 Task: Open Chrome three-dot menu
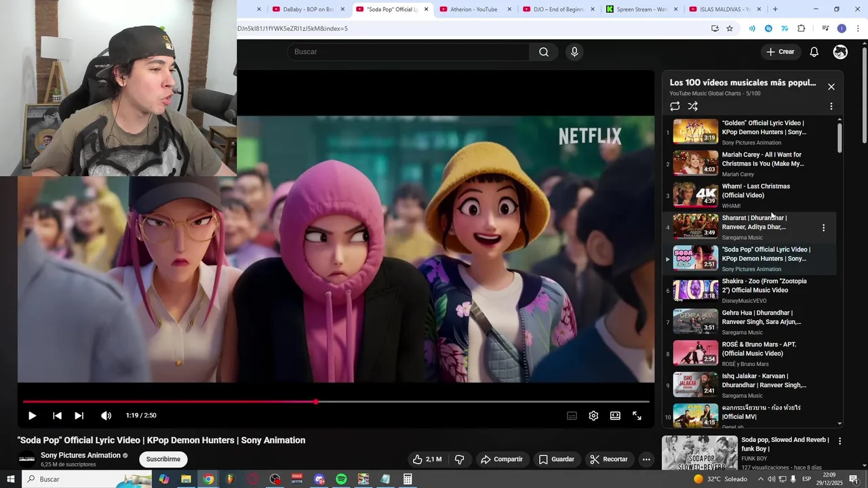[859, 28]
